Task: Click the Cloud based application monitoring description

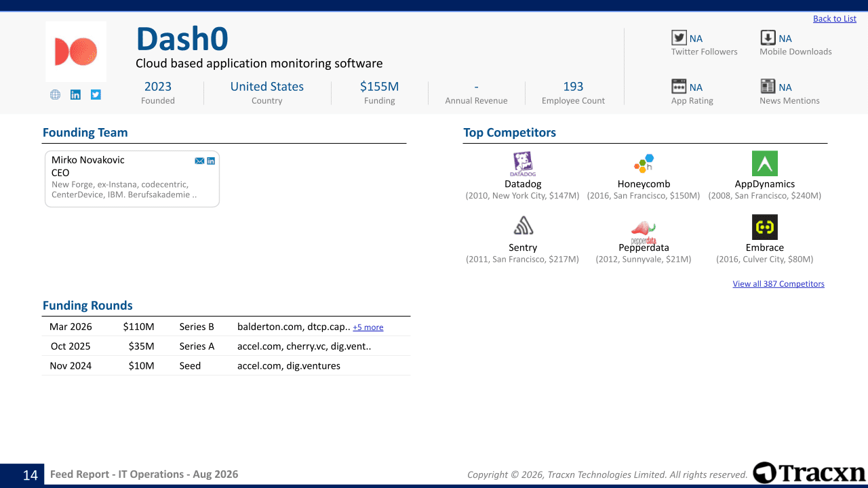Action: pyautogui.click(x=259, y=64)
